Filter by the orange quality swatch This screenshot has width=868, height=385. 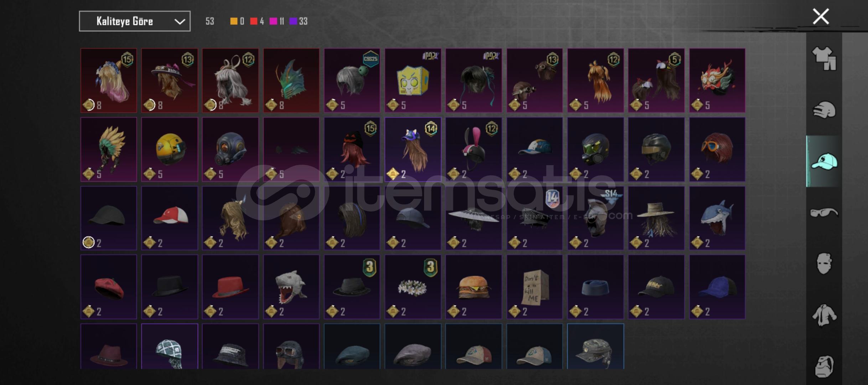pyautogui.click(x=234, y=21)
